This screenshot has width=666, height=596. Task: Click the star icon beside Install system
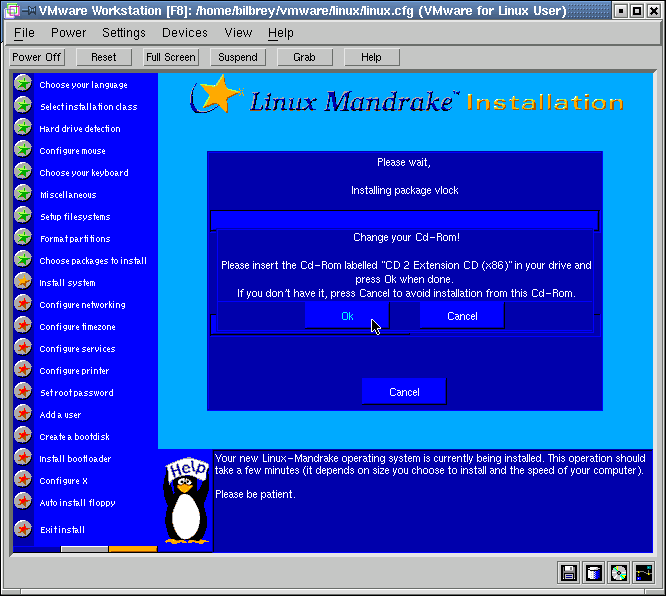[x=22, y=282]
